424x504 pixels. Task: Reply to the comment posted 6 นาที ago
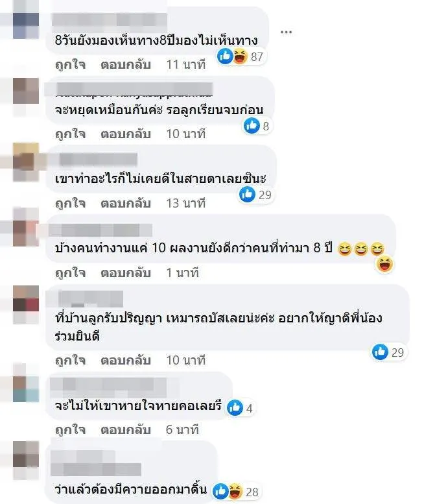[x=126, y=430]
